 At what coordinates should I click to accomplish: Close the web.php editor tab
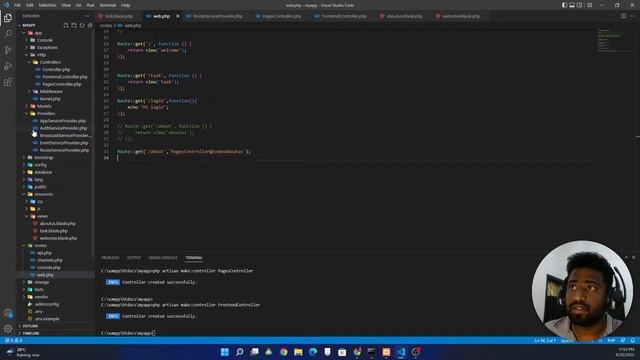(x=178, y=16)
